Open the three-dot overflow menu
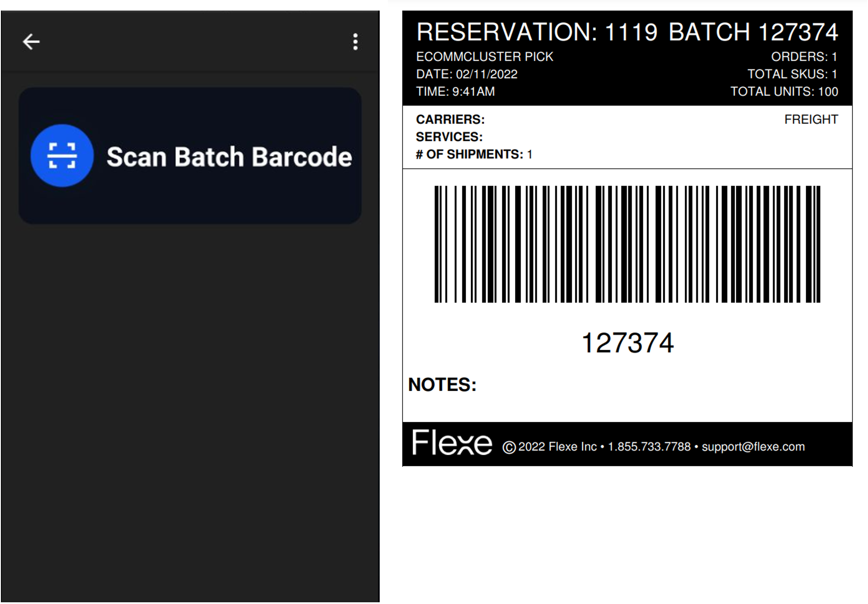The height and width of the screenshot is (604, 868). click(x=355, y=42)
